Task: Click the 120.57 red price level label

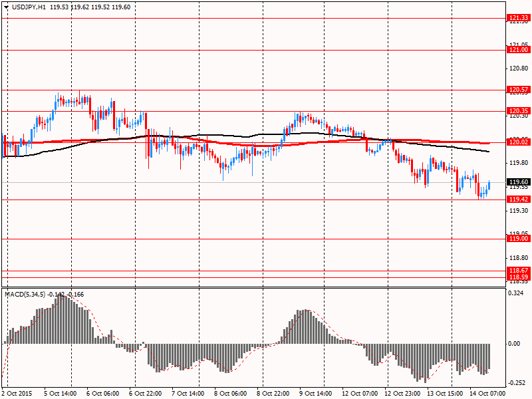Action: (519, 90)
